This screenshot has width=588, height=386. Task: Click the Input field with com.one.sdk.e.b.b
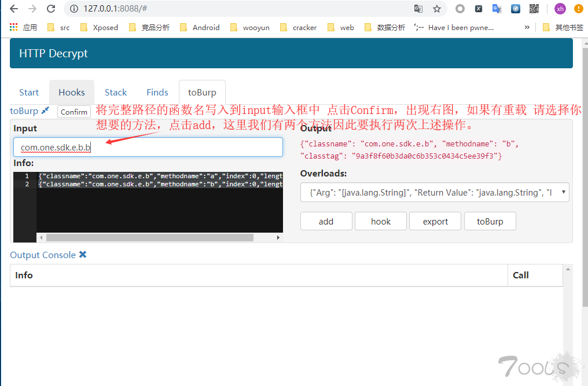pyautogui.click(x=148, y=147)
